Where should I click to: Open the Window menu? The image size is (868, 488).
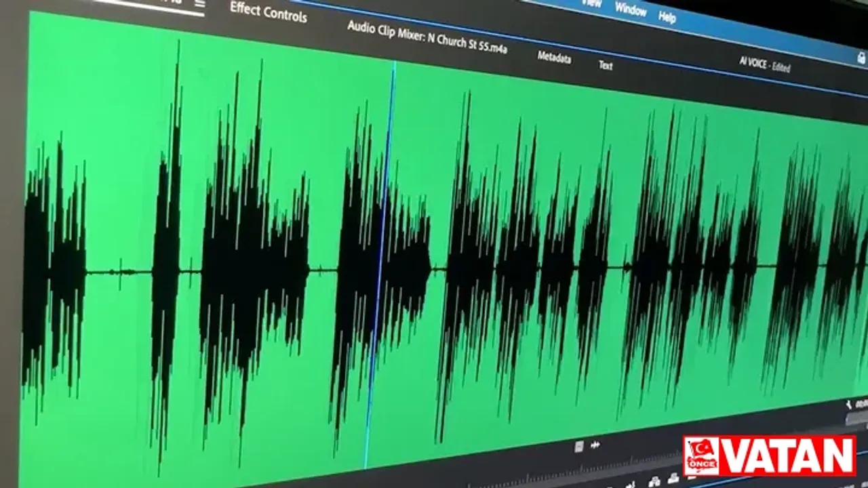coord(630,9)
